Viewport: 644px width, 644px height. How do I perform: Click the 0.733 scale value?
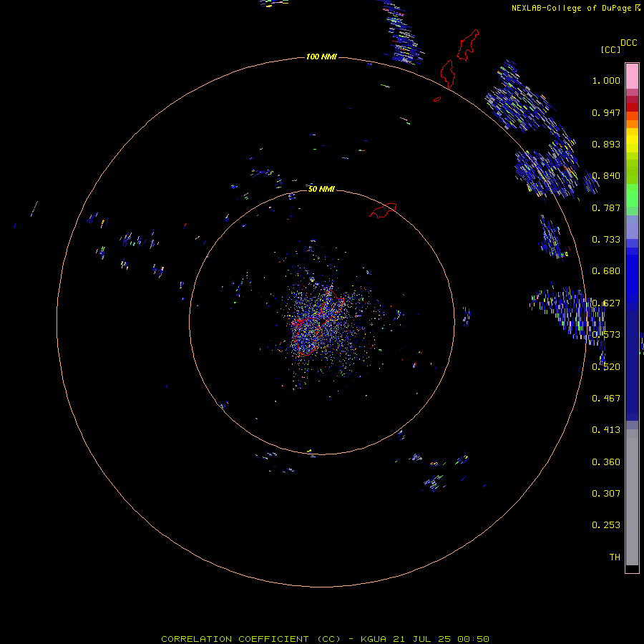606,240
